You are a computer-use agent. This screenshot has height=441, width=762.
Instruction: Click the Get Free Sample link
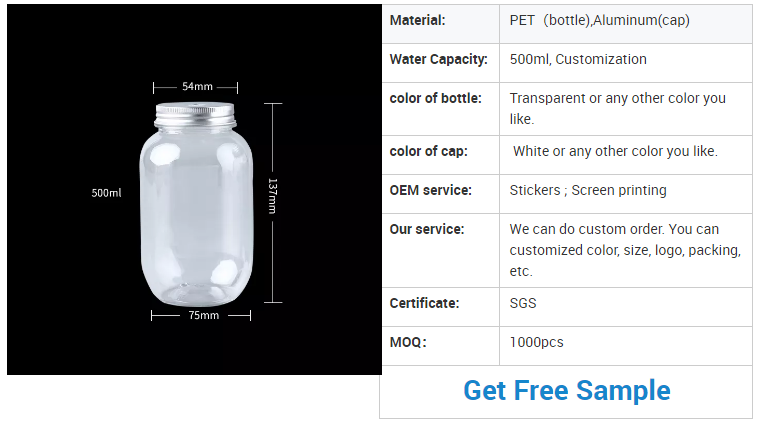[566, 391]
